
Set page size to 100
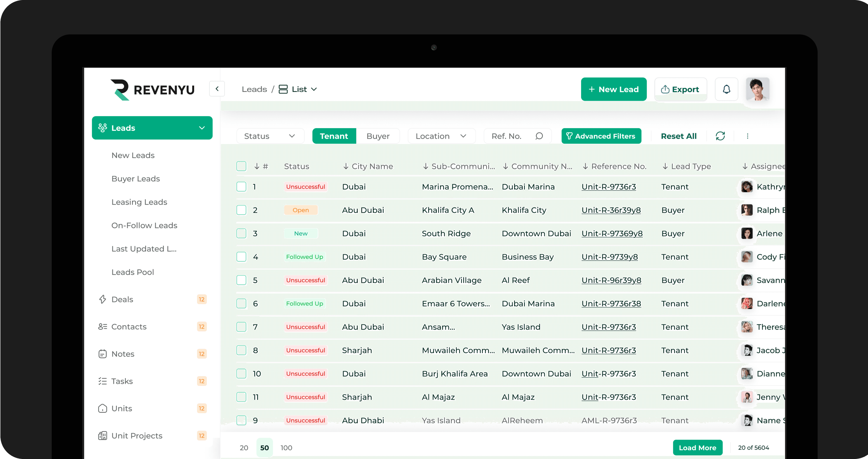(x=286, y=448)
